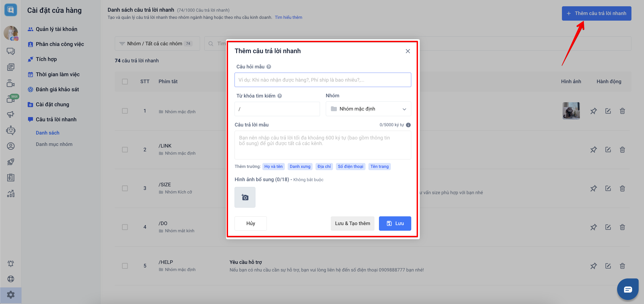Screen dimensions: 644x304
Task: Open Thời gian làm việc menu
Action: pos(57,74)
